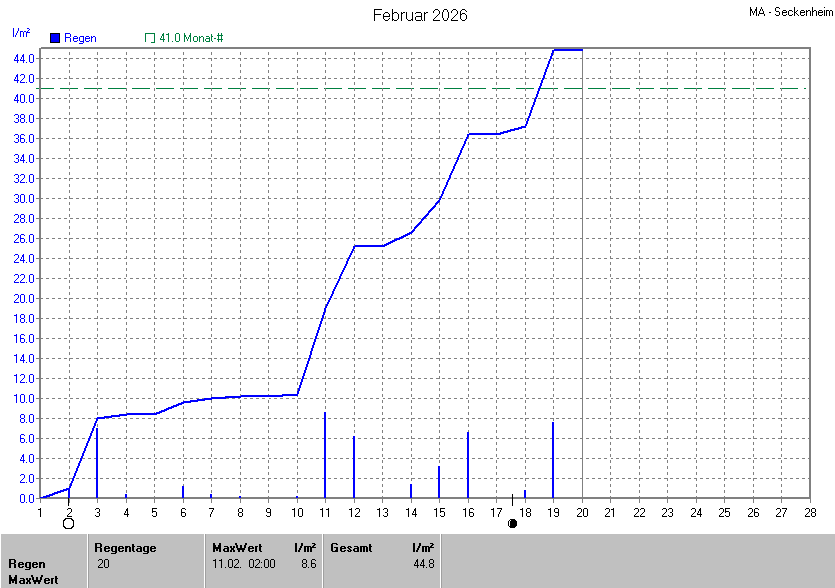Click the rain bar at day 3
The height and width of the screenshot is (588, 835).
click(97, 462)
